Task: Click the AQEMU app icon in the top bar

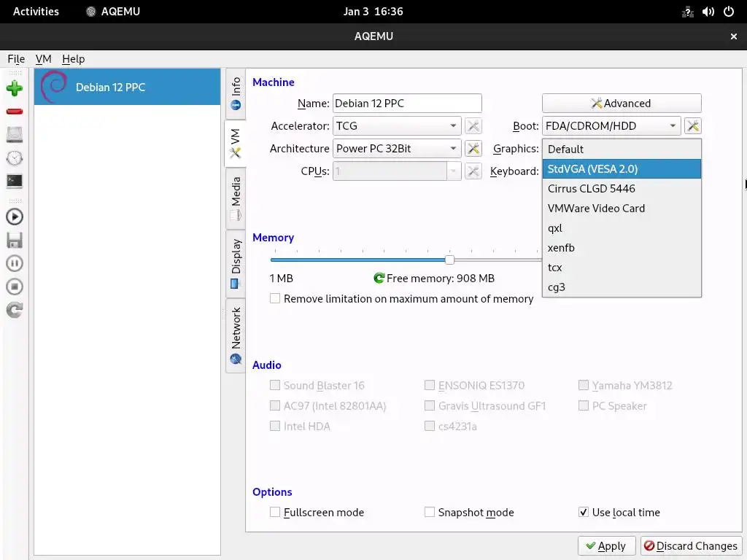Action: coord(90,12)
